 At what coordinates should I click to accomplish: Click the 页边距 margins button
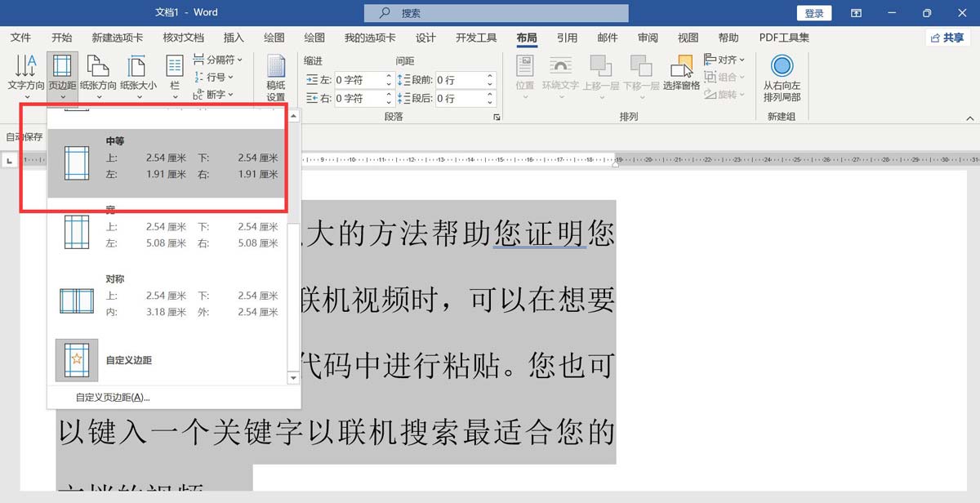pyautogui.click(x=63, y=75)
